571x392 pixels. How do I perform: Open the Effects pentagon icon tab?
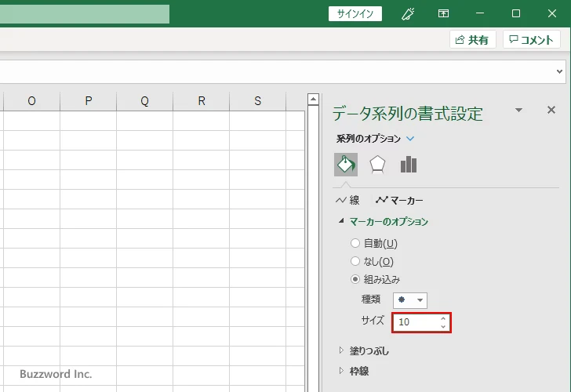click(377, 164)
